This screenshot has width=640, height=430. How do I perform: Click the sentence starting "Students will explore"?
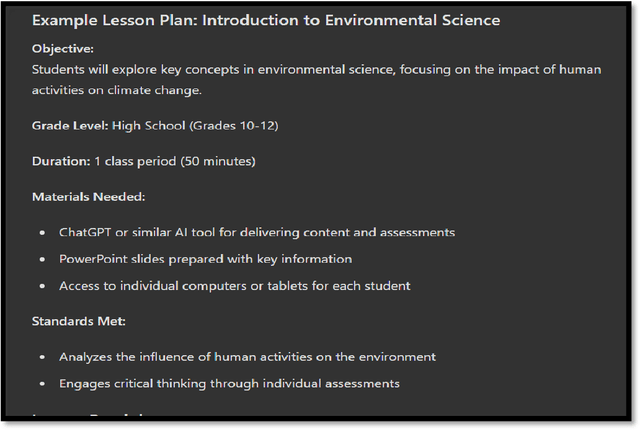pos(300,69)
